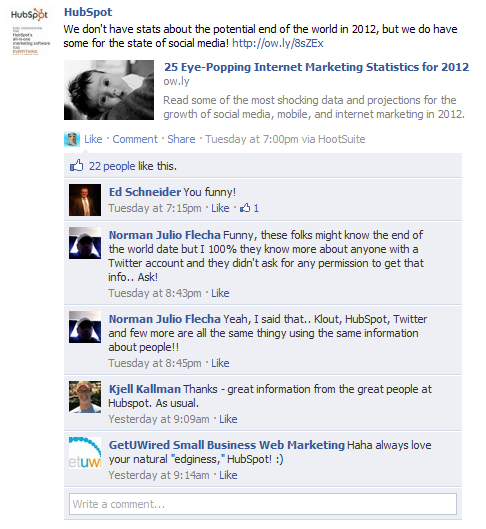
Task: Open Kjell Kallman's profile picture
Action: click(85, 397)
